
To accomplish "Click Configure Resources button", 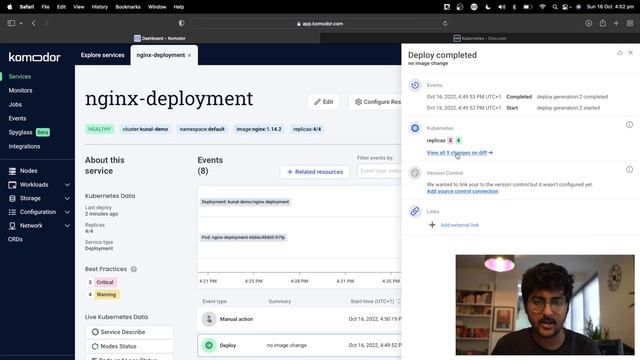I will pyautogui.click(x=376, y=102).
